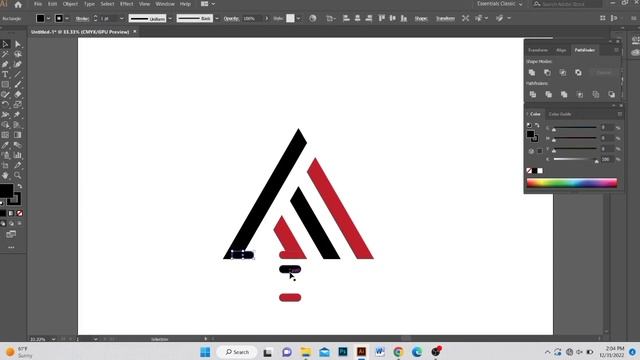The height and width of the screenshot is (360, 640).
Task: Select the Gradient tool
Action: (x=18, y=135)
